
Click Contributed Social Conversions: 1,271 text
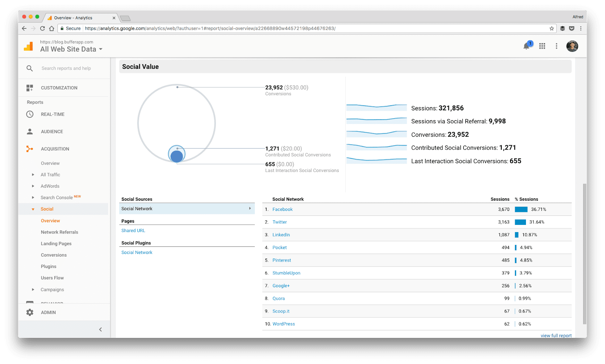[x=464, y=148]
